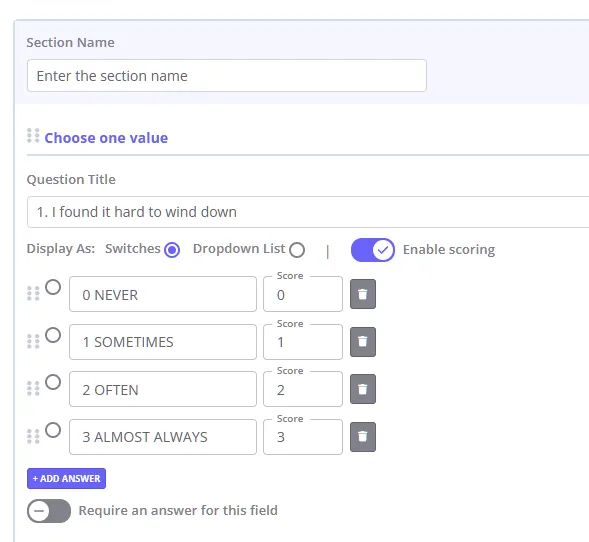The width and height of the screenshot is (589, 542).
Task: Click the 'Choose one value' heading
Action: click(106, 138)
